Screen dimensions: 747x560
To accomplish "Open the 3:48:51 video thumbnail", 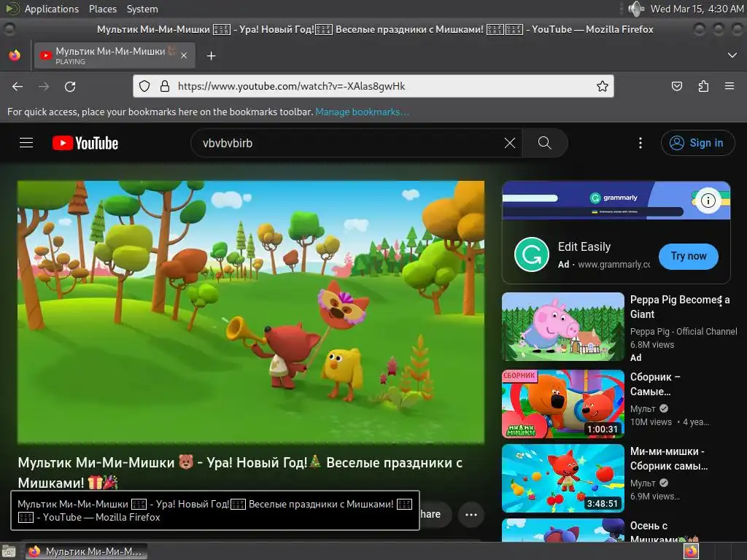I will [562, 478].
